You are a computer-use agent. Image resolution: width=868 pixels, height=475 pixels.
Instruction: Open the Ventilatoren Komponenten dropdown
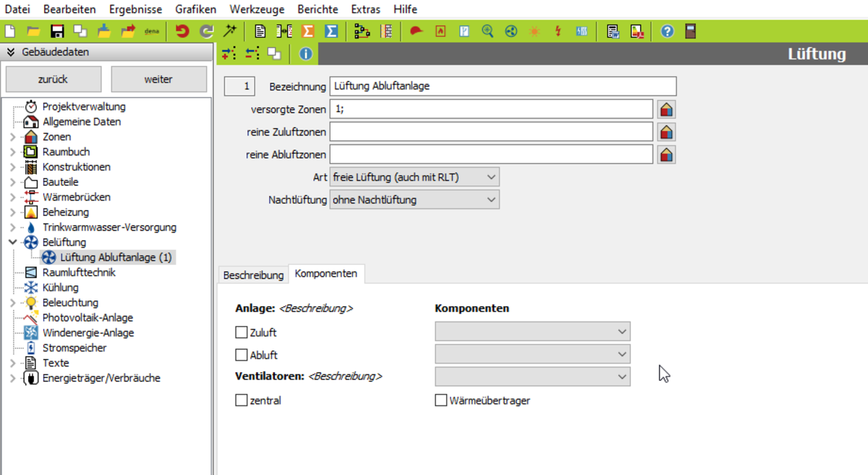532,377
